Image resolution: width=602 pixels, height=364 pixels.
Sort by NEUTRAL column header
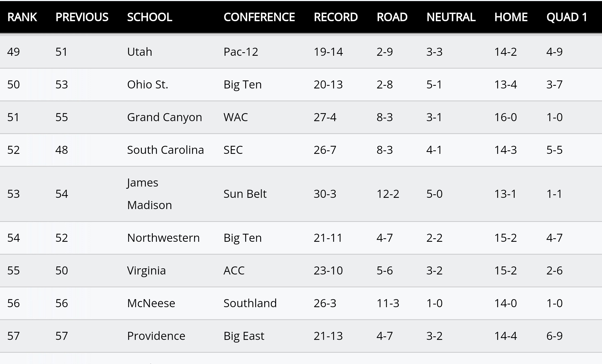click(x=451, y=17)
